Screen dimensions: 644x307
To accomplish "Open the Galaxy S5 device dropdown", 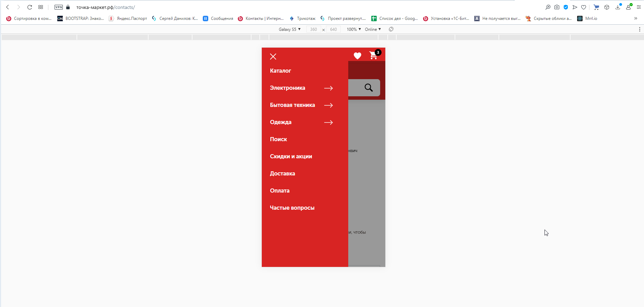I will [290, 29].
